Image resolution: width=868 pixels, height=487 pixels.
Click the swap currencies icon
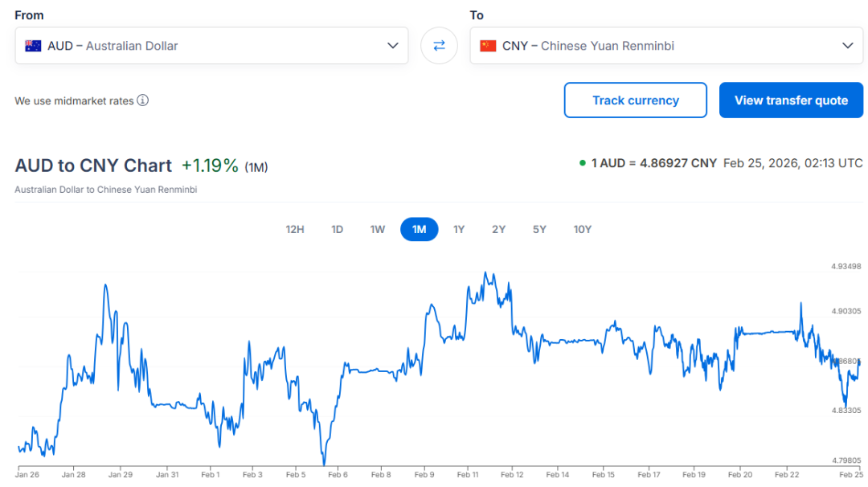coord(439,46)
